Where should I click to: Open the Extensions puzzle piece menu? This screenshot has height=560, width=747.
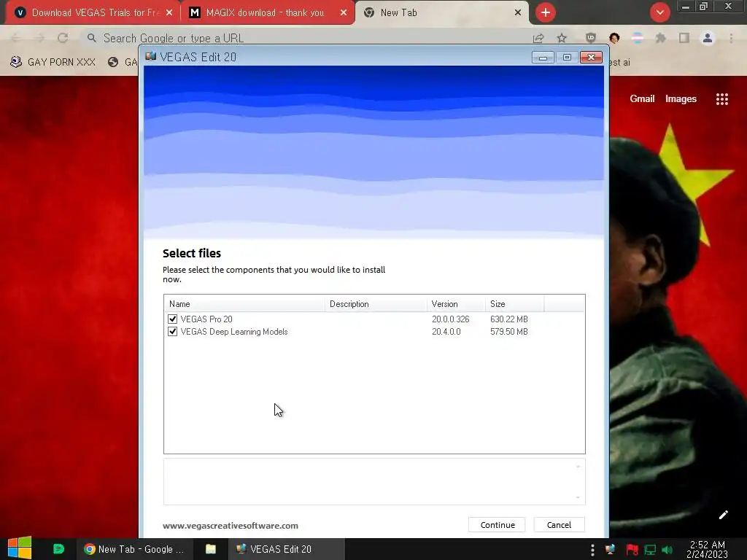[x=660, y=38]
